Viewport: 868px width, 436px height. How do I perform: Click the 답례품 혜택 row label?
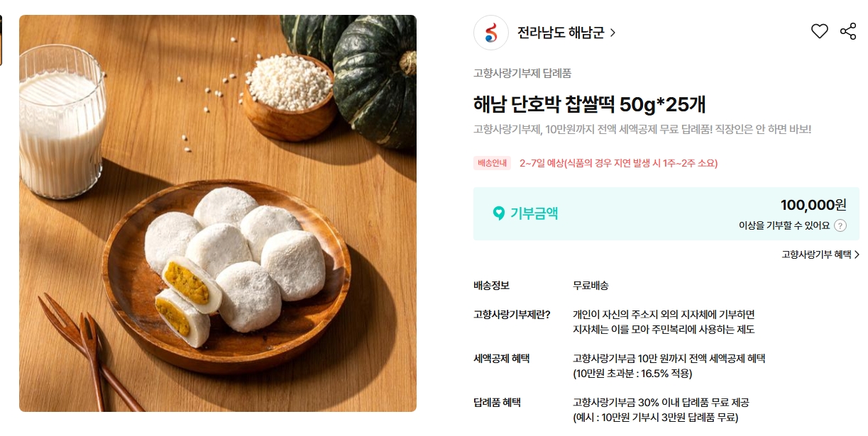coord(497,402)
